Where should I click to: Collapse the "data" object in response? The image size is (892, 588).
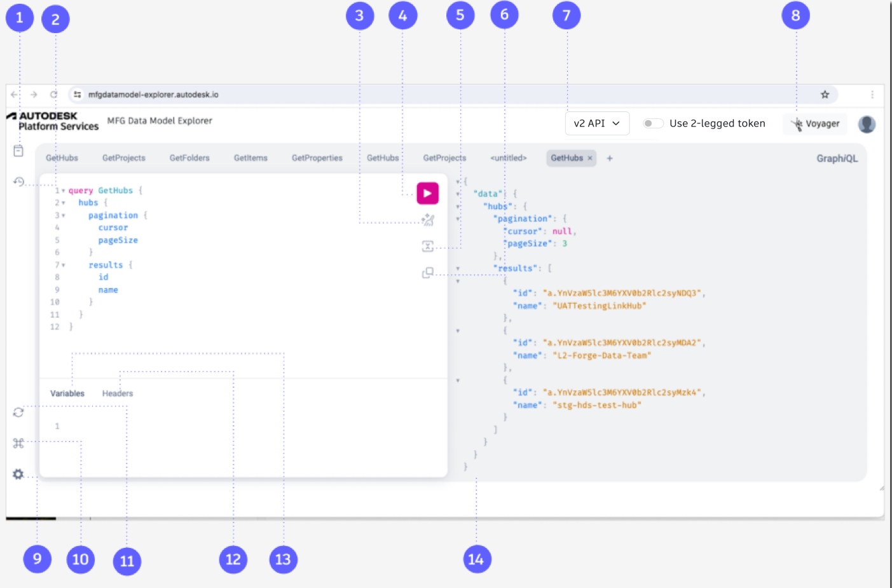(458, 194)
